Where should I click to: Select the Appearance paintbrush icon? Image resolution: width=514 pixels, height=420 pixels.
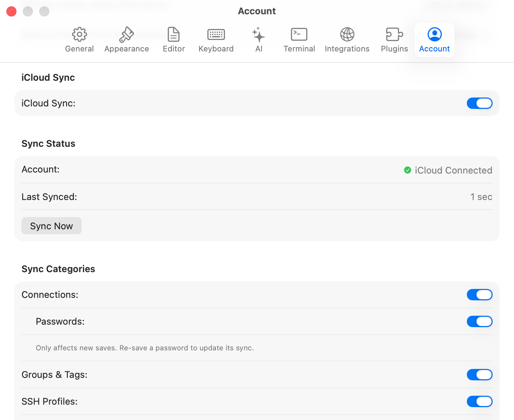point(126,35)
